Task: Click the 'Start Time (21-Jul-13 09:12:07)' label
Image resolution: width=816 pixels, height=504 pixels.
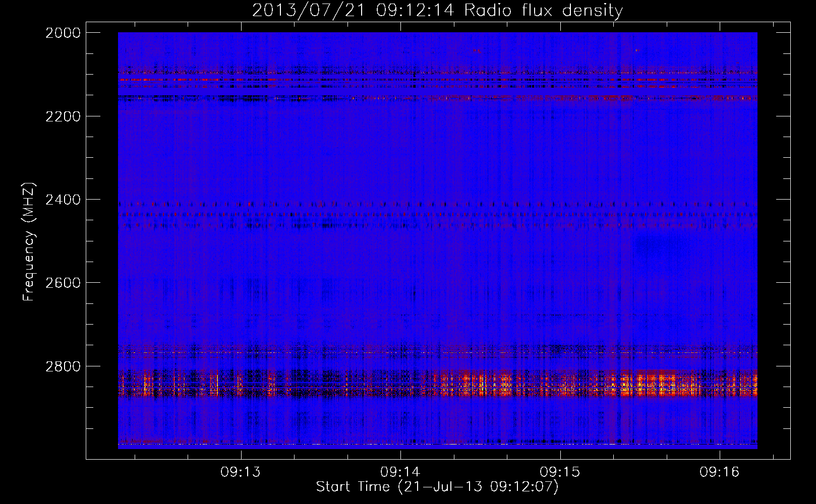Action: coord(437,487)
